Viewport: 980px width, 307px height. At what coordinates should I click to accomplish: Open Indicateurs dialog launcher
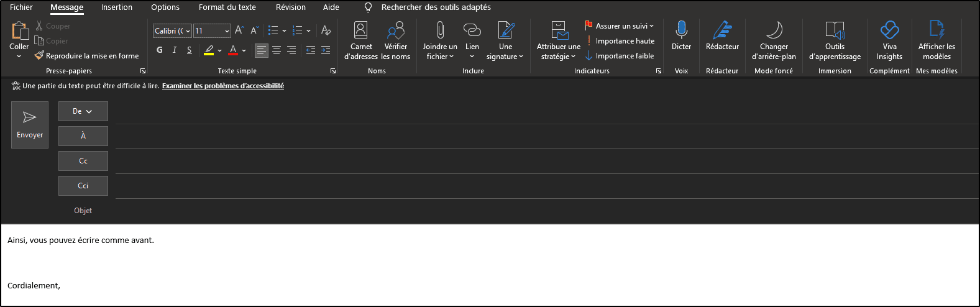[659, 71]
